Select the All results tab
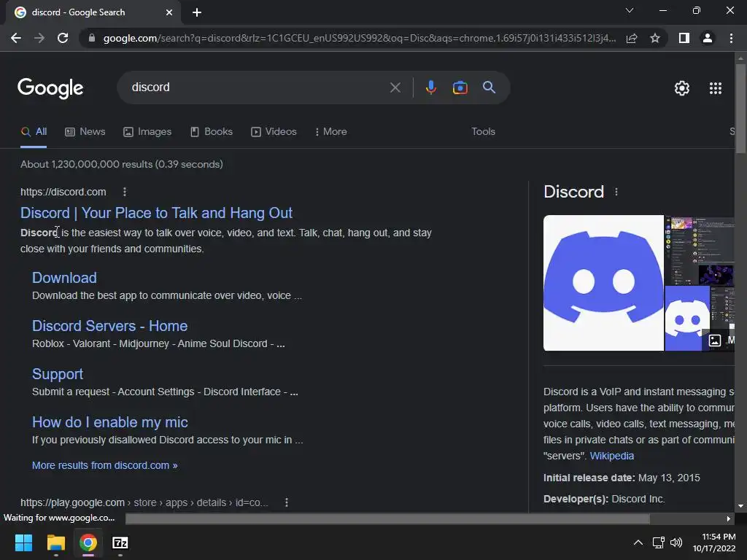 tap(34, 132)
